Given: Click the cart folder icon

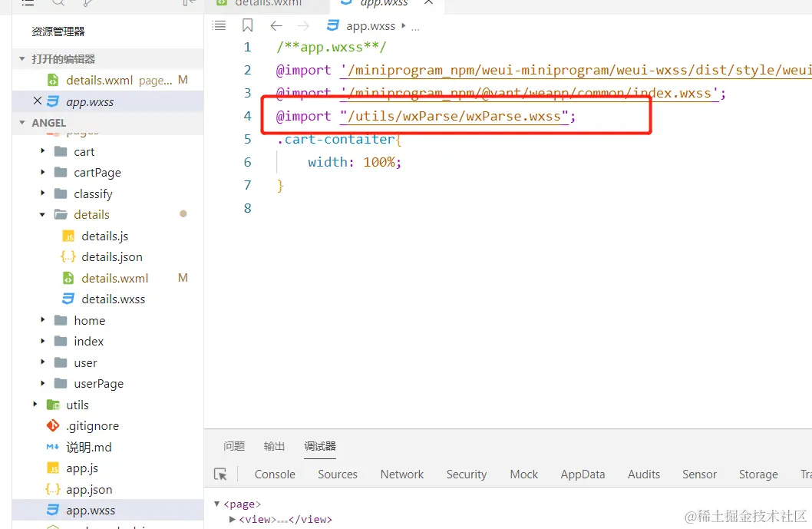Looking at the screenshot, I should point(61,151).
